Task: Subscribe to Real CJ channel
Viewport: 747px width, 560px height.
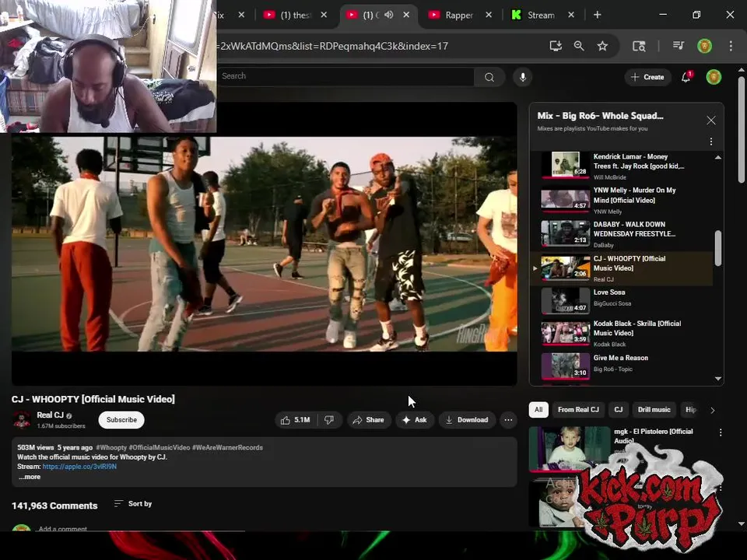Action: point(121,420)
